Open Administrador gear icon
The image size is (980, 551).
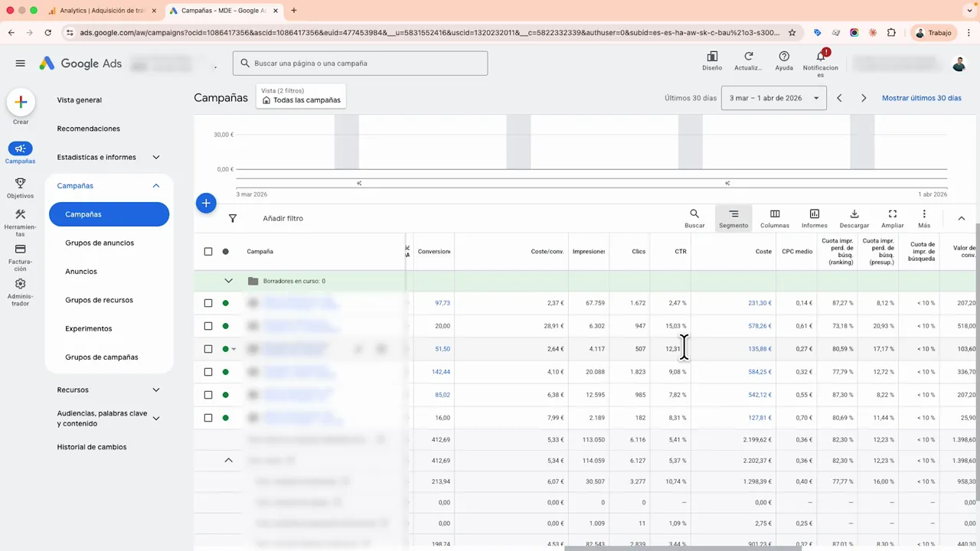[21, 284]
